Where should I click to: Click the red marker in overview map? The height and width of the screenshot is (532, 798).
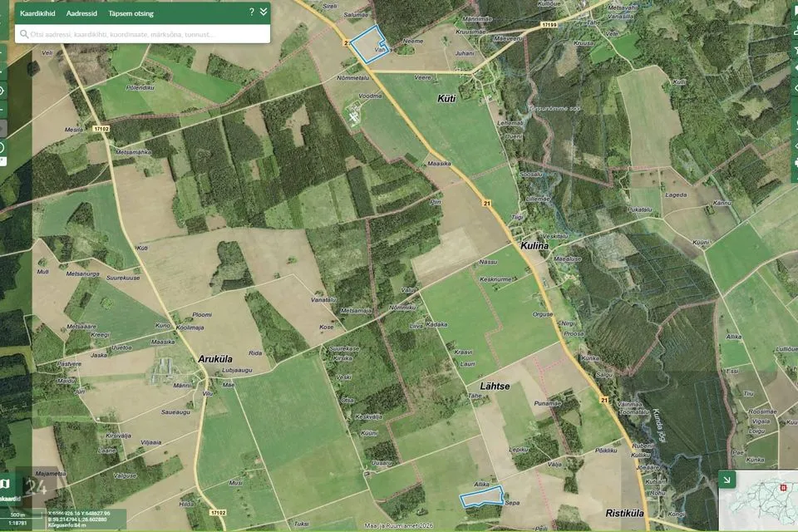click(x=783, y=488)
